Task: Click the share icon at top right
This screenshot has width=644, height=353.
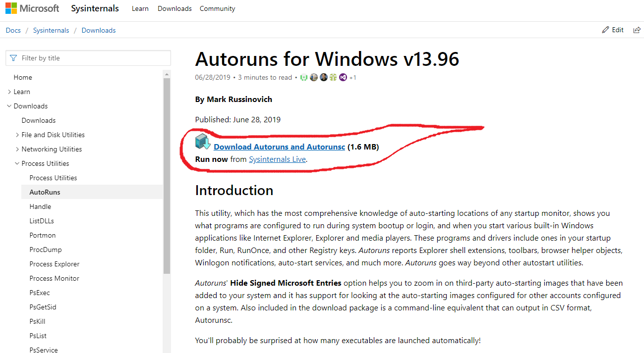Action: pos(637,30)
